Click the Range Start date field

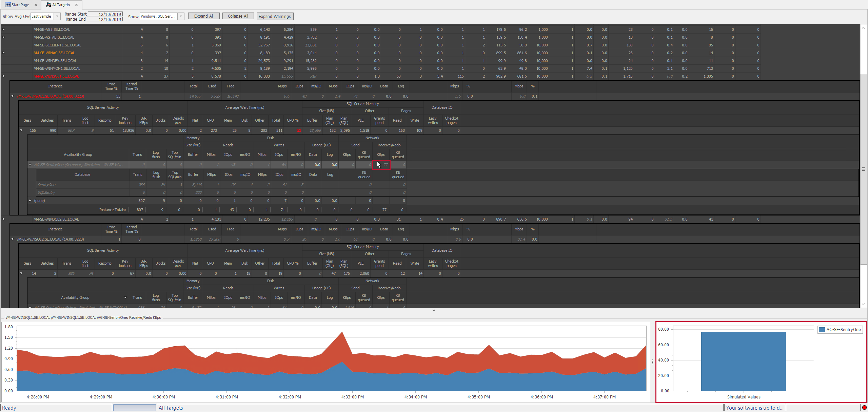point(105,14)
